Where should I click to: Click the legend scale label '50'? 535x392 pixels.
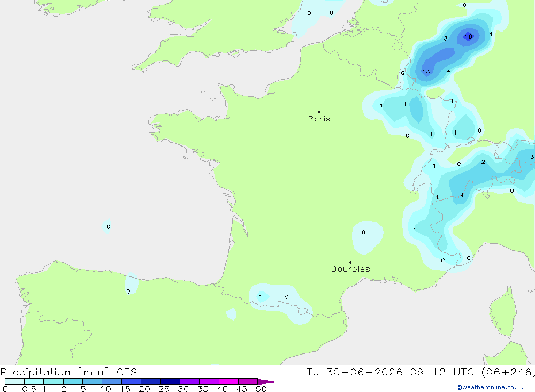pyautogui.click(x=262, y=389)
